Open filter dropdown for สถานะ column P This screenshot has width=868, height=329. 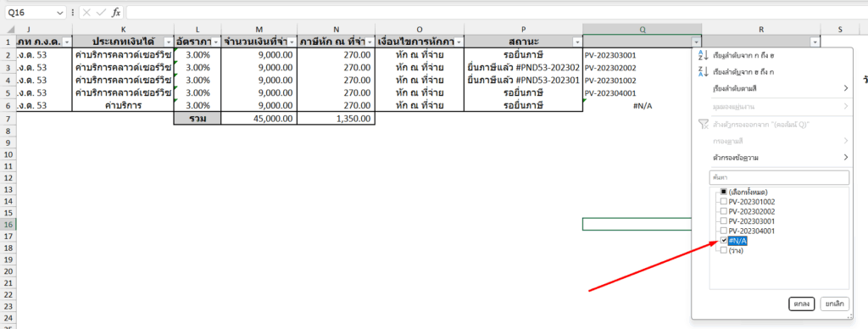577,42
